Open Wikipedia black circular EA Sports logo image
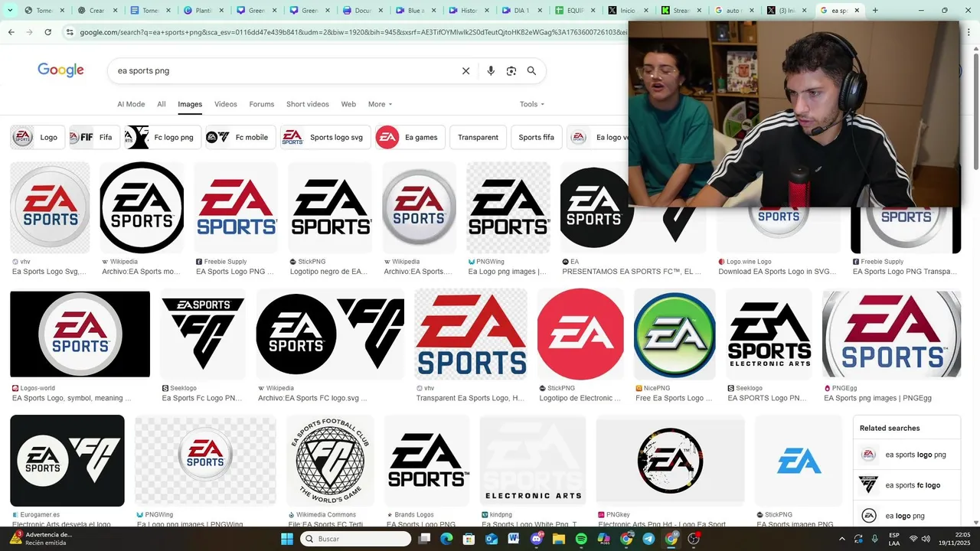Viewport: 980px width, 551px height. [142, 207]
